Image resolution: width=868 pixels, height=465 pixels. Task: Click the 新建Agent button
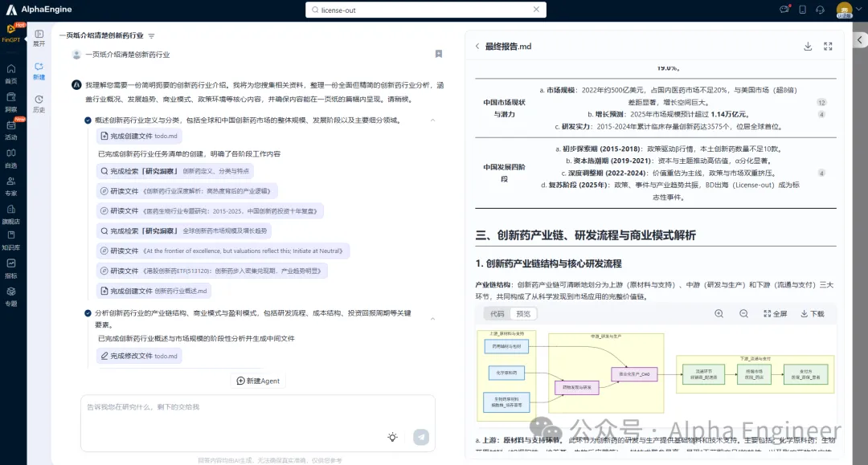click(x=258, y=381)
